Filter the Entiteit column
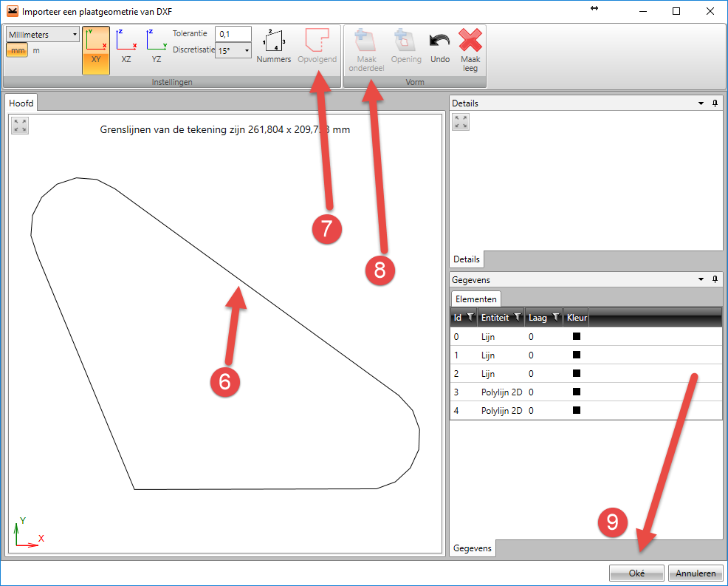Viewport: 728px width, 586px height. [x=518, y=317]
